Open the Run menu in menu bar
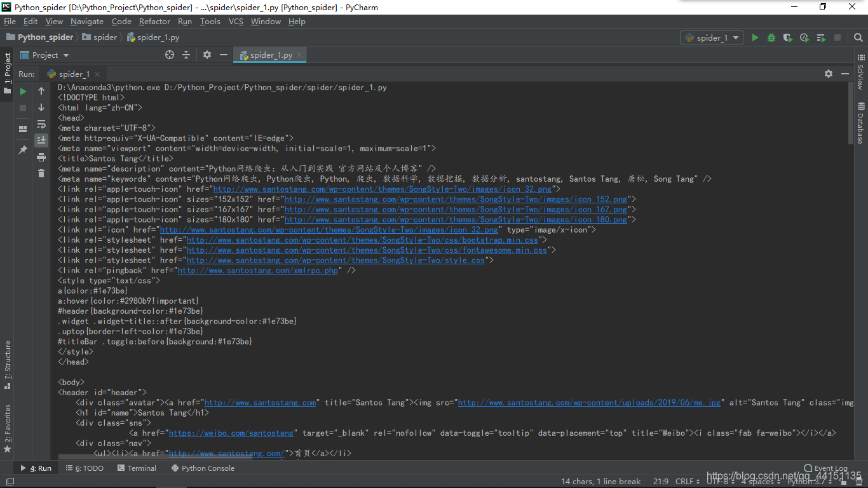Viewport: 868px width, 488px height. [x=185, y=22]
